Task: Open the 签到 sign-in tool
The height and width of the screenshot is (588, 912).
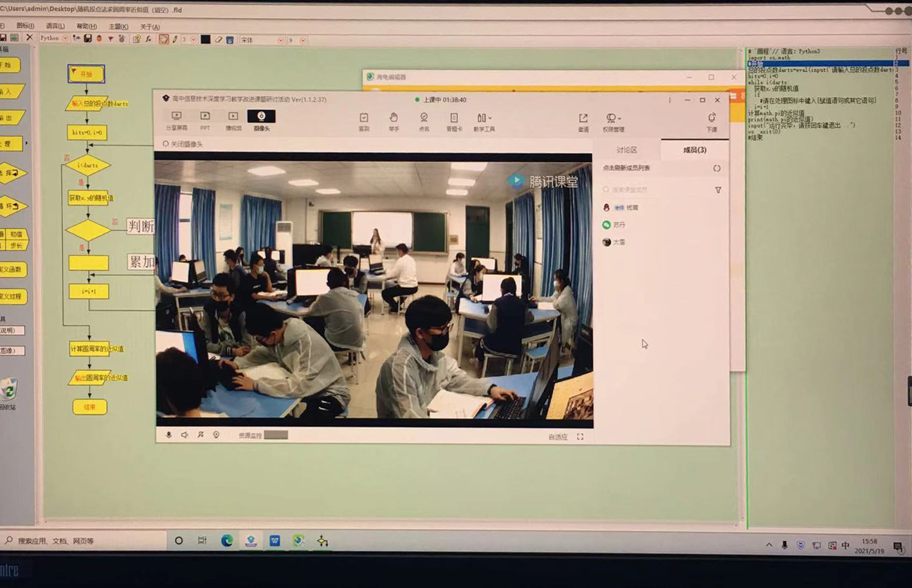Action: click(x=364, y=120)
